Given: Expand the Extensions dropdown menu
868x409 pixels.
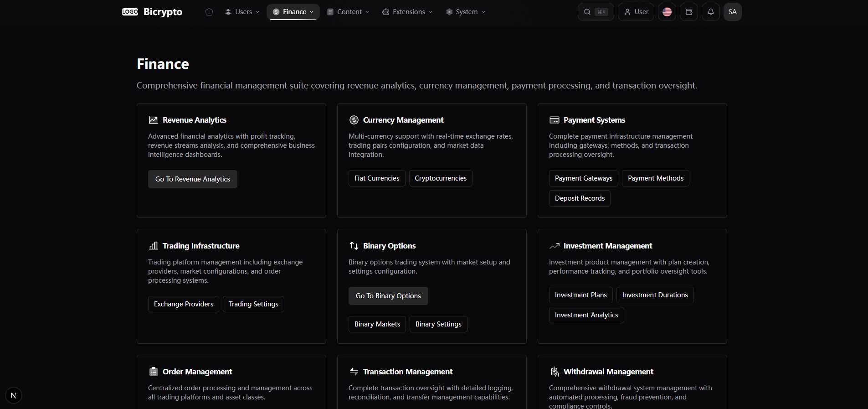Looking at the screenshot, I should (x=407, y=12).
